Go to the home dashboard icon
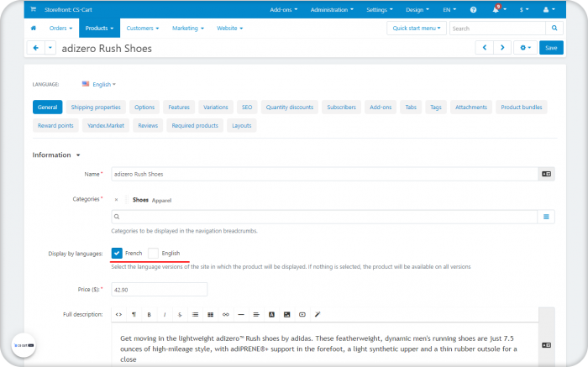588x367 pixels. [x=34, y=28]
